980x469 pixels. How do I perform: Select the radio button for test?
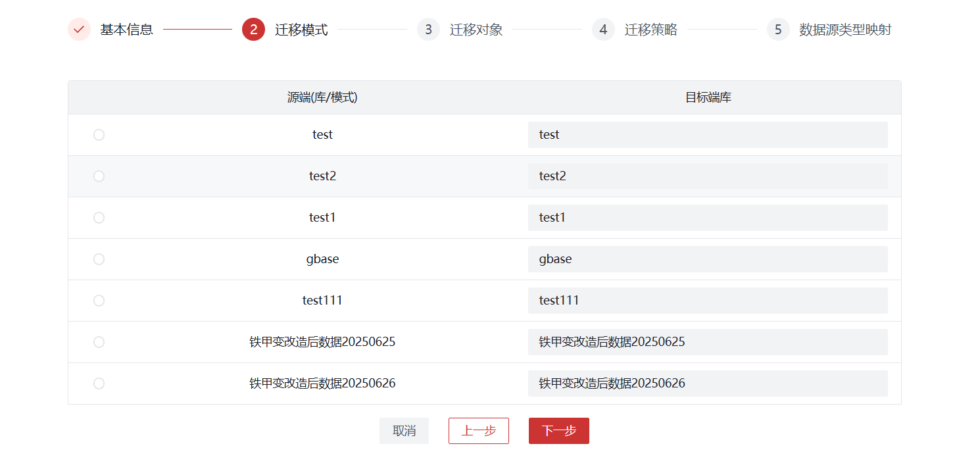99,135
